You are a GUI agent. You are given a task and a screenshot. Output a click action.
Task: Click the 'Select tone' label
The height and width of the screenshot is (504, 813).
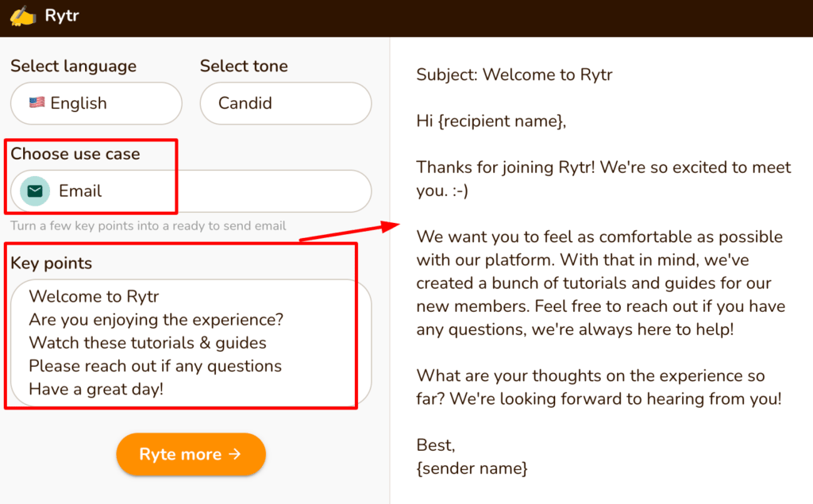click(244, 66)
